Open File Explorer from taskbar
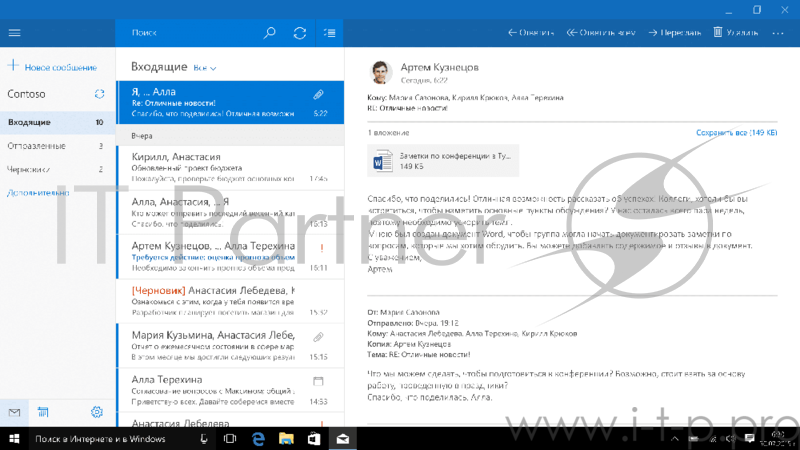 286,439
